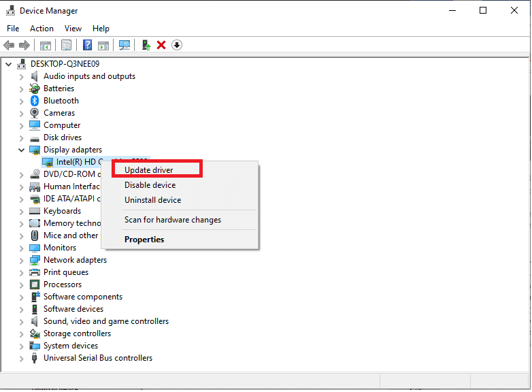Click the red X uninstall device icon

161,45
